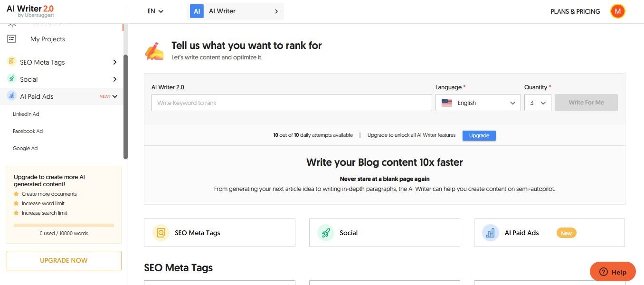This screenshot has height=285, width=644.
Task: Click the SEO Meta Tags sidebar icon
Action: (12, 62)
